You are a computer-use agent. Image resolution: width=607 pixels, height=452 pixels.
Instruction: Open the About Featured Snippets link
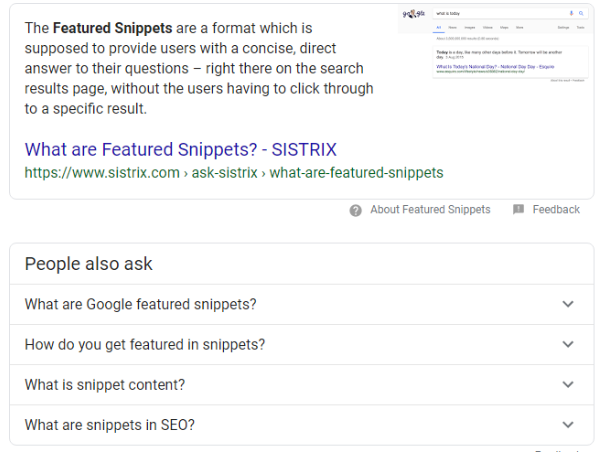click(430, 209)
